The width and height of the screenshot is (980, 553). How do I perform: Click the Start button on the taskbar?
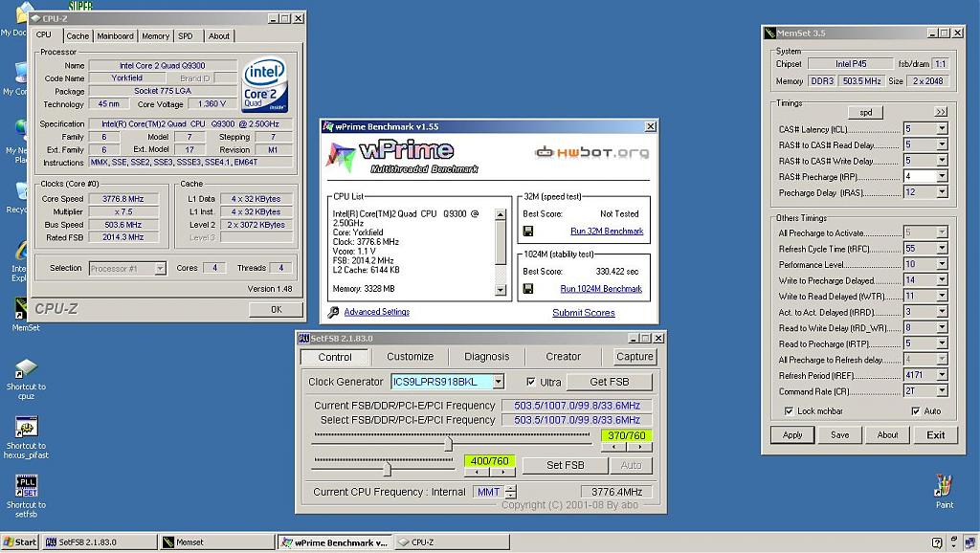(x=20, y=542)
